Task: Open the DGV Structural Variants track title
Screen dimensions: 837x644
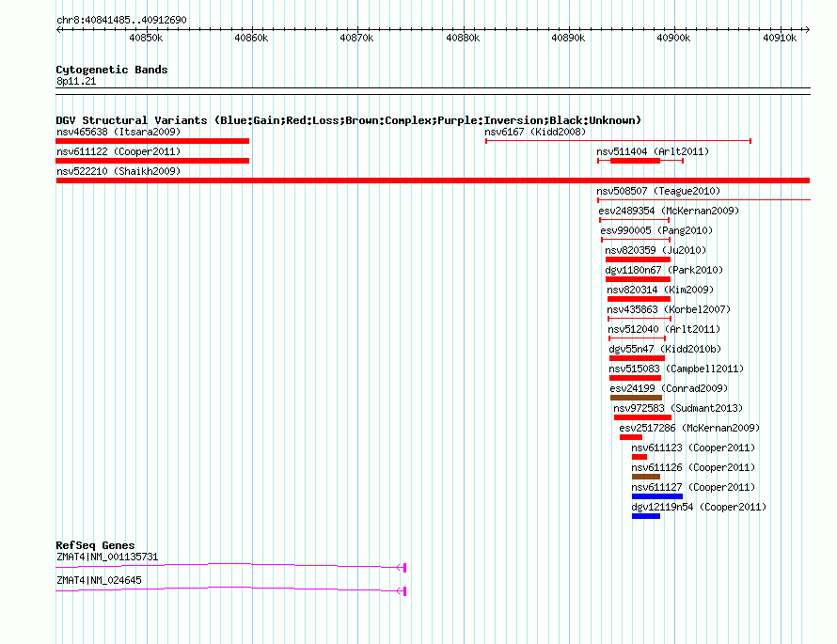Action: pos(349,120)
